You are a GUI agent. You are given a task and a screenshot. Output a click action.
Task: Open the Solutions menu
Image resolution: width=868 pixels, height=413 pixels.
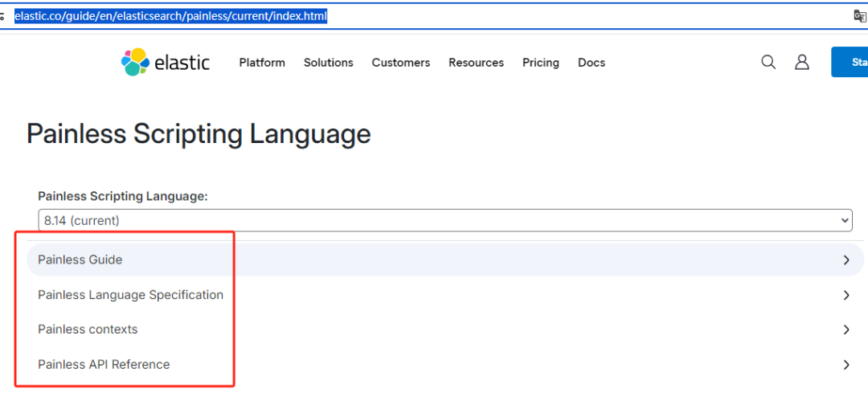click(328, 63)
